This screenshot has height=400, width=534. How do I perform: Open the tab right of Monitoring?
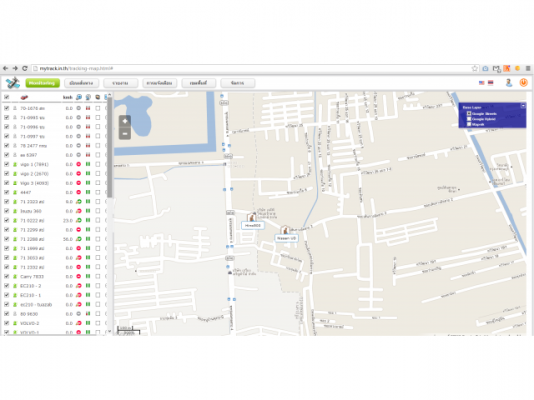coord(81,83)
